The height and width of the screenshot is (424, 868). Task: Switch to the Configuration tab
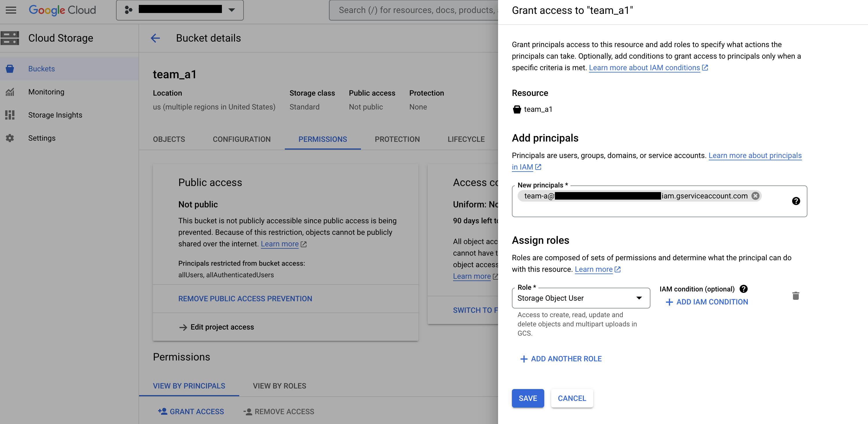click(x=241, y=139)
